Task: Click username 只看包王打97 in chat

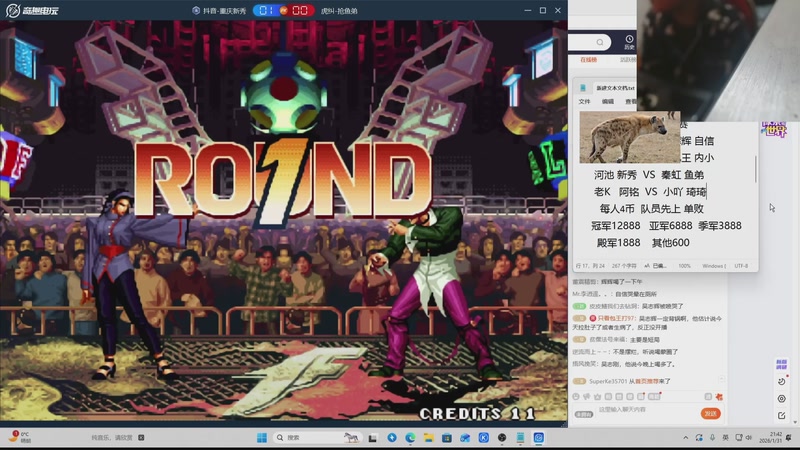Action: tap(616, 318)
